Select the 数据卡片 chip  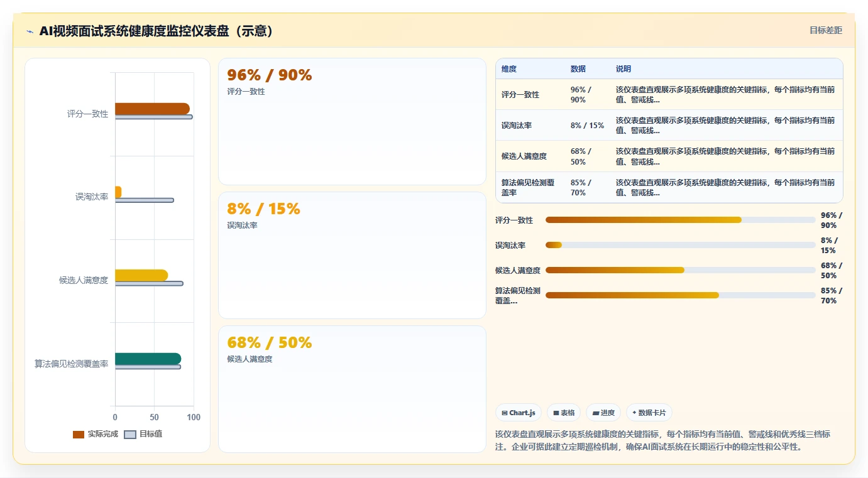tap(649, 413)
